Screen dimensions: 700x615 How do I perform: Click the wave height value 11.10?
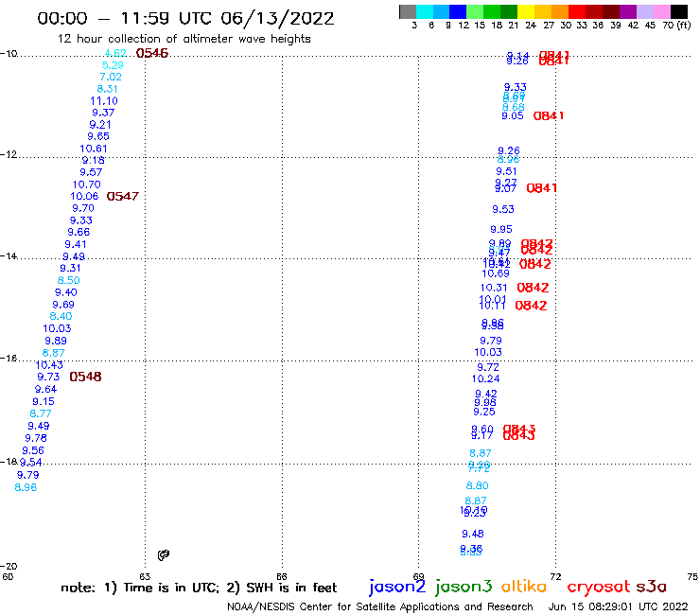click(104, 101)
